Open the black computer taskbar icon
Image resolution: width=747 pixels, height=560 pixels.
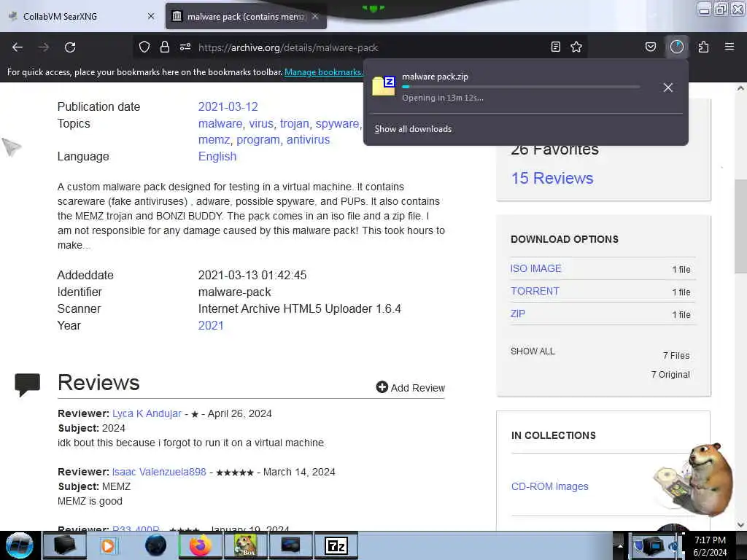[64, 545]
